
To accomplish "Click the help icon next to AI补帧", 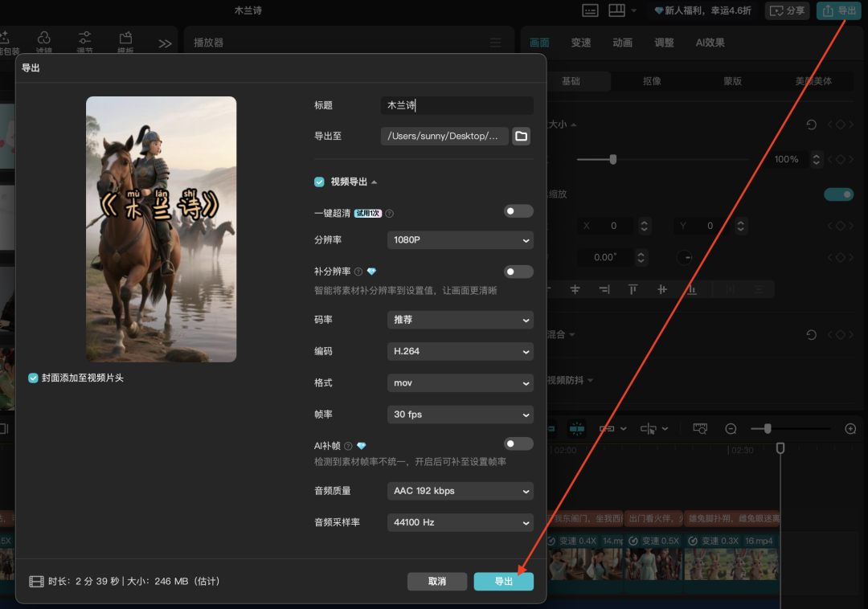I will pyautogui.click(x=349, y=446).
